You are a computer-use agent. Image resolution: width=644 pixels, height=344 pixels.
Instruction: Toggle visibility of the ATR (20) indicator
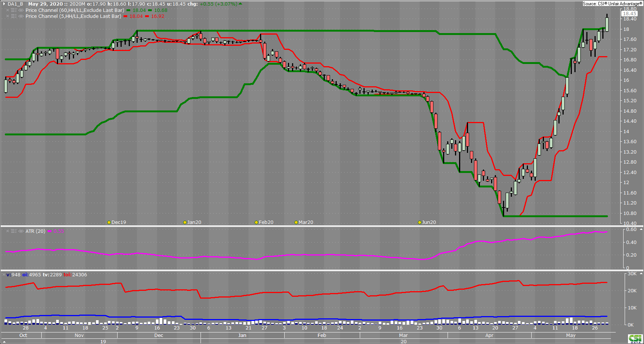21,231
